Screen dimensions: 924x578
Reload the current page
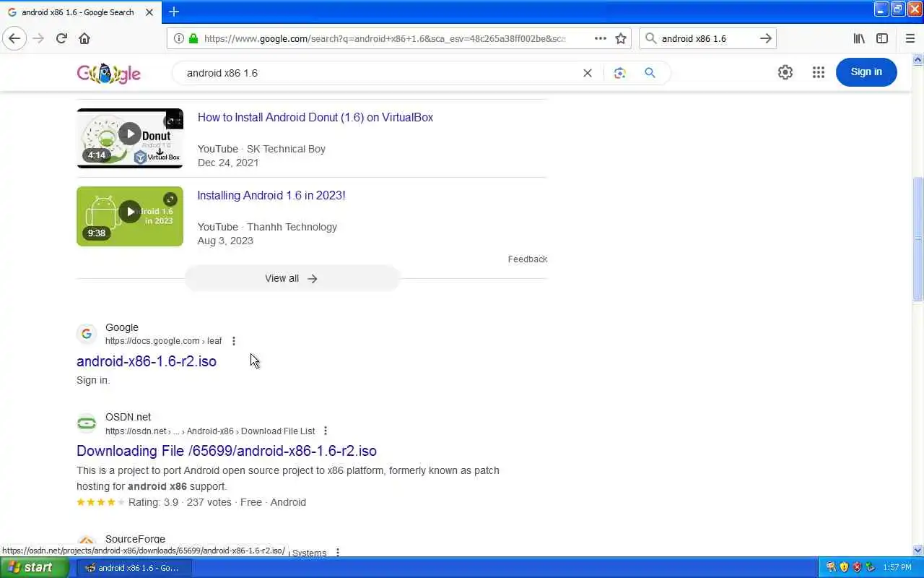click(x=61, y=38)
